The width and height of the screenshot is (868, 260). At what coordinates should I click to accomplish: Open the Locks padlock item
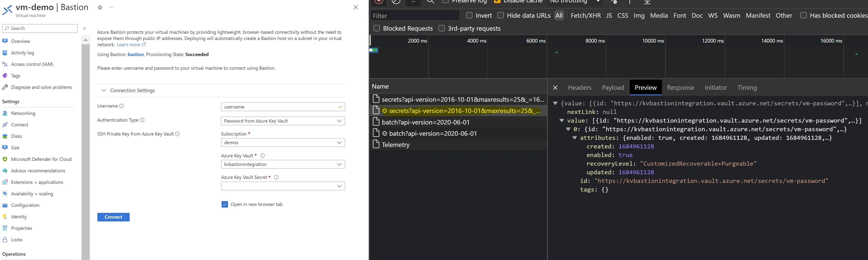pyautogui.click(x=5, y=240)
